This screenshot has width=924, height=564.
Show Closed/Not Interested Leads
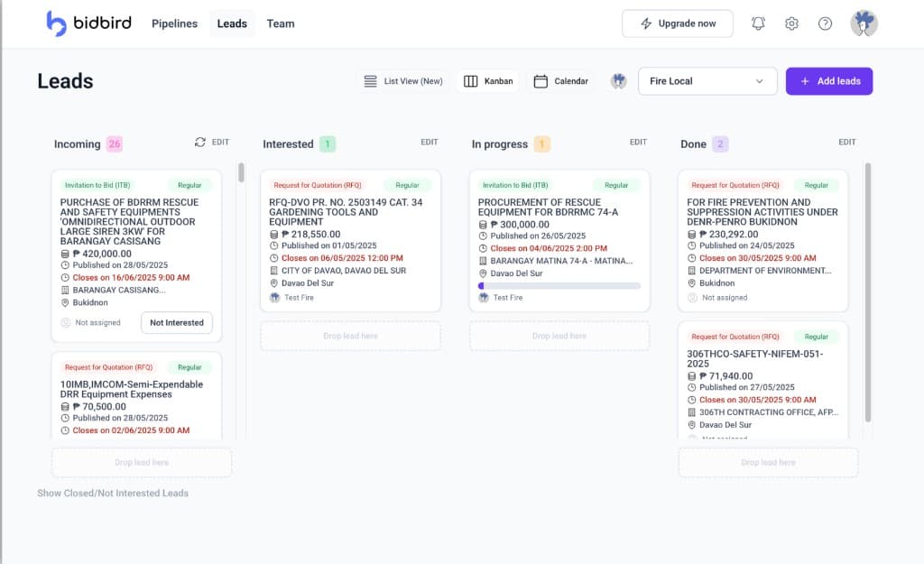pyautogui.click(x=112, y=493)
